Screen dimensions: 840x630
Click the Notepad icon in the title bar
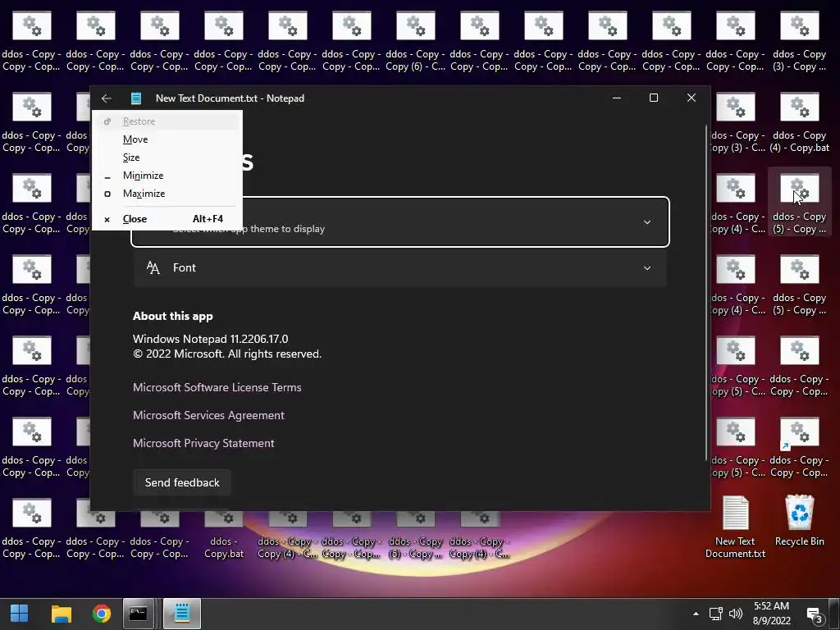(136, 98)
